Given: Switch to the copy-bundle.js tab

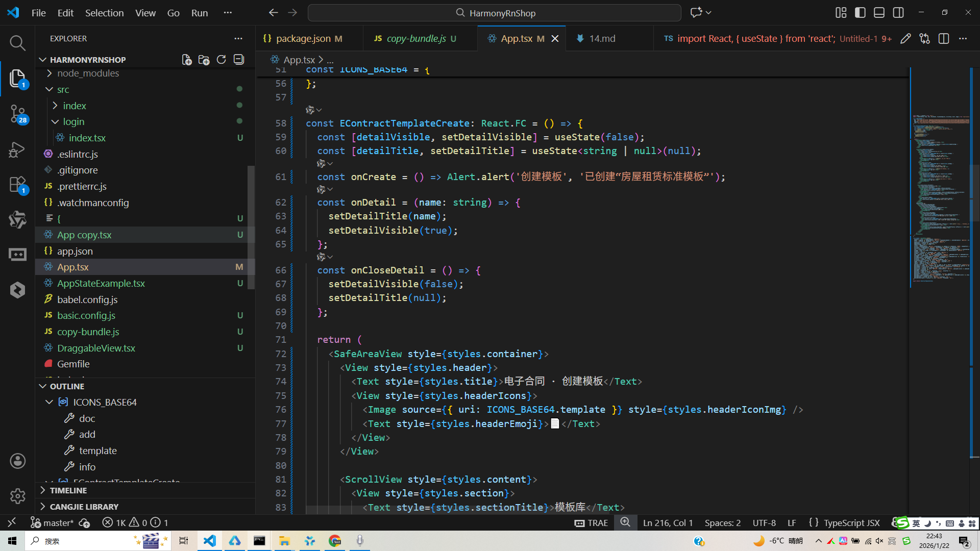Looking at the screenshot, I should tap(415, 39).
